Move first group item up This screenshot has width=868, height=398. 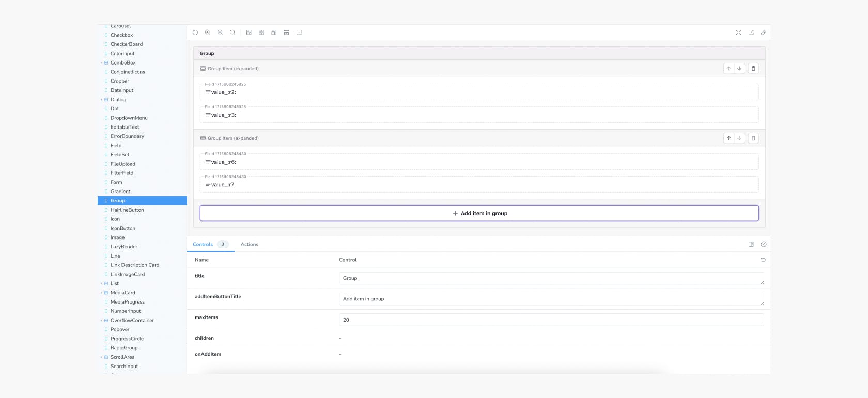(729, 69)
